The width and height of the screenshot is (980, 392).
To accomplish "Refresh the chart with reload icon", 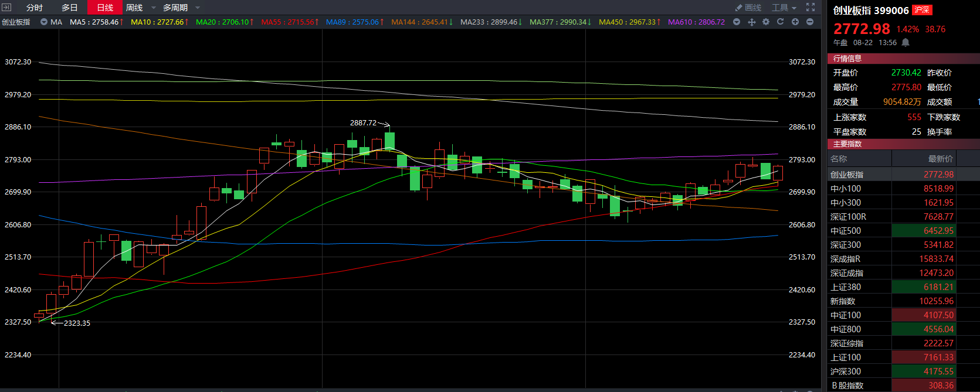I will [x=781, y=22].
